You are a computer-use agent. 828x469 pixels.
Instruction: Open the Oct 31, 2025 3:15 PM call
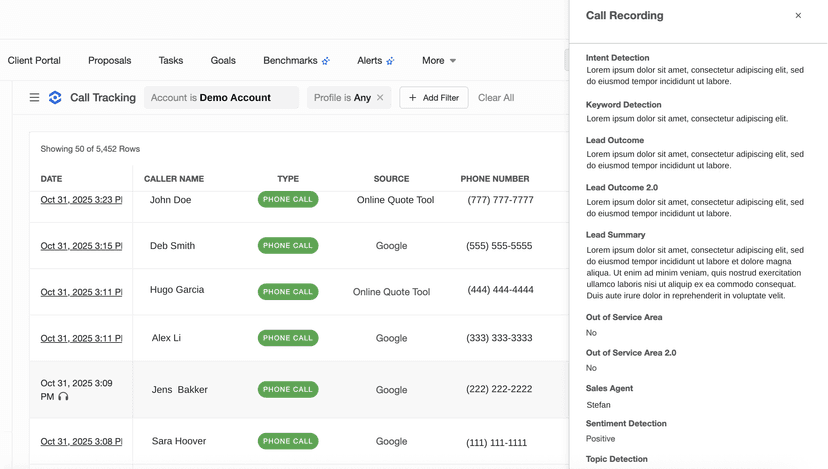point(81,246)
